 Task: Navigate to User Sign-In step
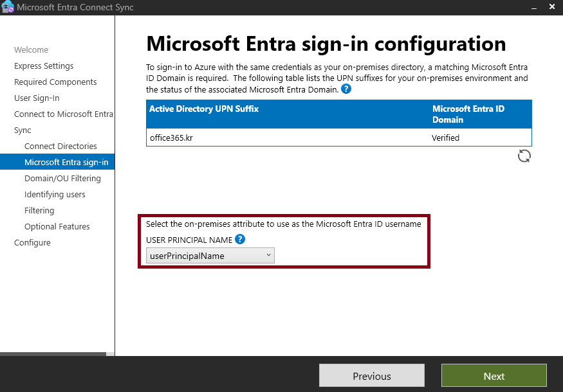tap(37, 98)
